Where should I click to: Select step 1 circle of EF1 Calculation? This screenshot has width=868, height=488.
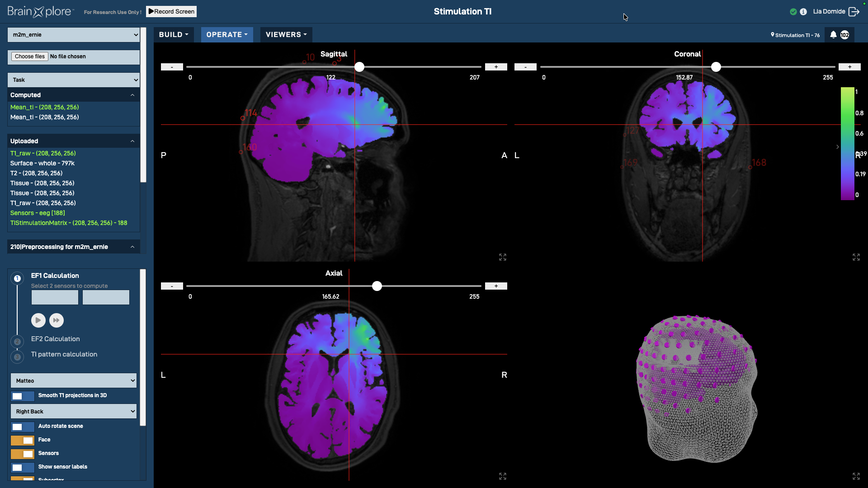coord(17,278)
